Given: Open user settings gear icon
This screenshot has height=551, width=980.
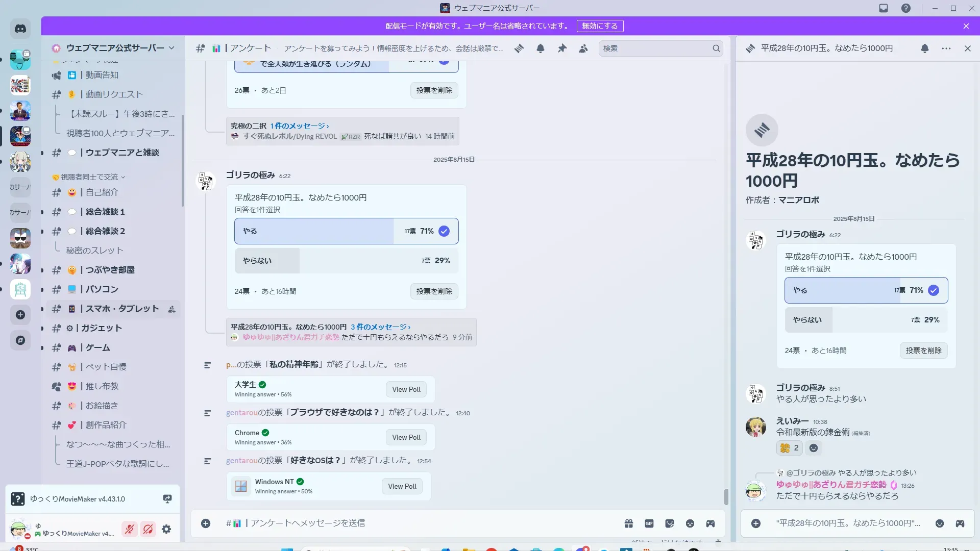Looking at the screenshot, I should click(x=166, y=530).
